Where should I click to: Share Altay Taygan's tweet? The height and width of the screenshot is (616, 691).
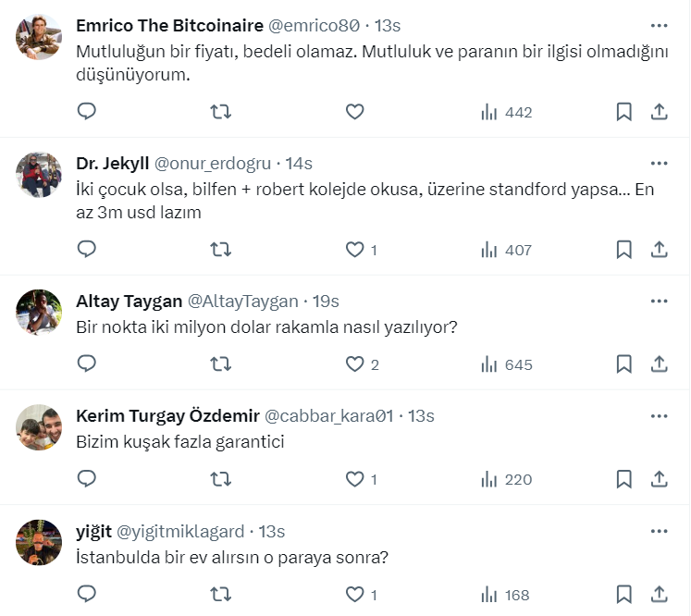660,364
